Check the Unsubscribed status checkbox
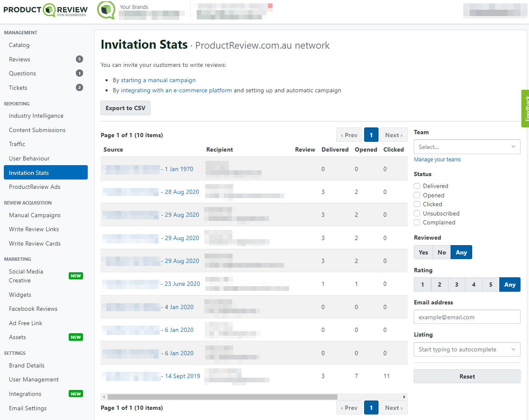 [x=417, y=213]
